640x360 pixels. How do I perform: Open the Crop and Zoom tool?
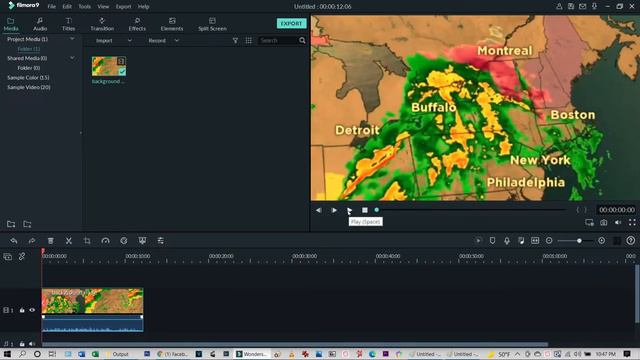coord(87,241)
